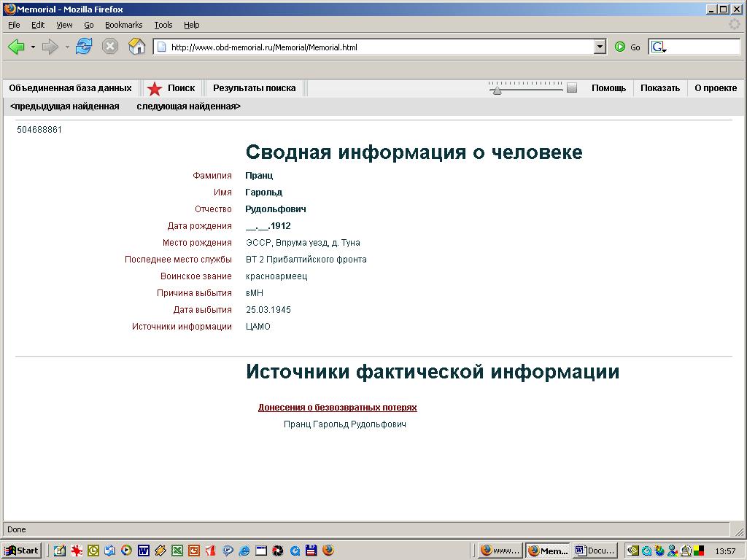
Task: Go to следующая найденная record
Action: (x=188, y=106)
